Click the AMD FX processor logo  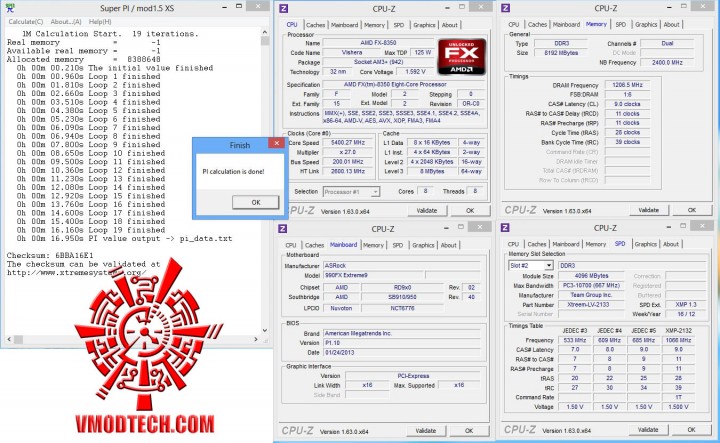click(x=461, y=56)
